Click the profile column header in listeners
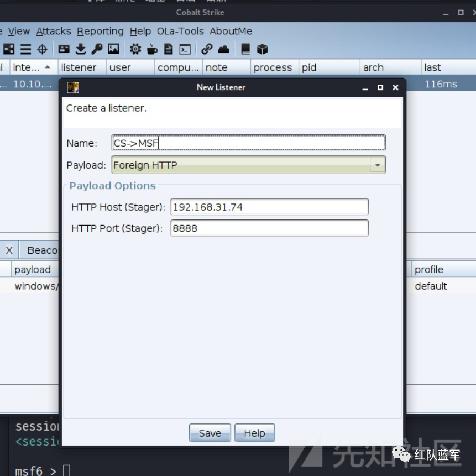Viewport: 476px width, 476px height. click(x=444, y=270)
